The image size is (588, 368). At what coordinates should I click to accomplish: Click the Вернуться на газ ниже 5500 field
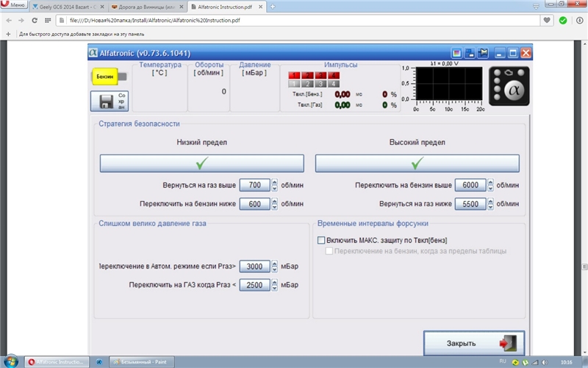[470, 204]
